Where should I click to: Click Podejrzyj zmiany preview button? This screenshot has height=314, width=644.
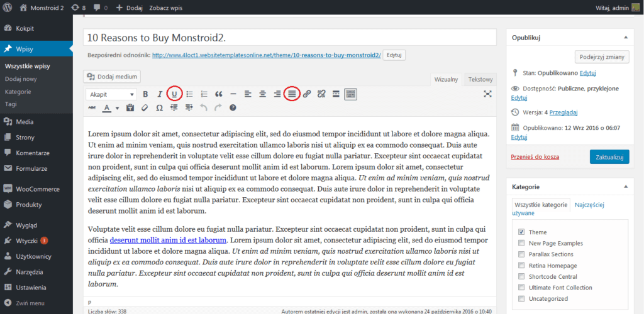[602, 57]
